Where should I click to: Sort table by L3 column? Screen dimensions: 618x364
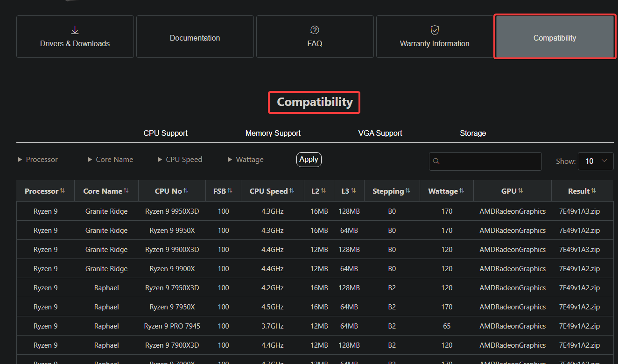pyautogui.click(x=349, y=191)
